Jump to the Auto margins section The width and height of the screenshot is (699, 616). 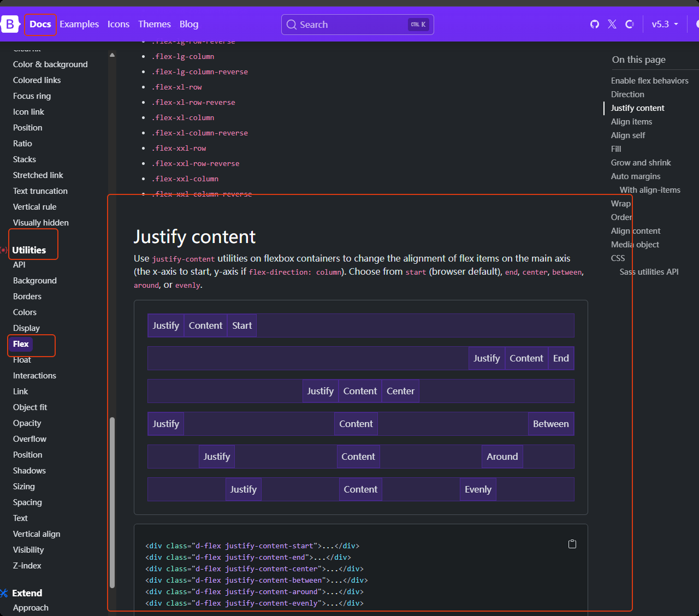click(636, 176)
